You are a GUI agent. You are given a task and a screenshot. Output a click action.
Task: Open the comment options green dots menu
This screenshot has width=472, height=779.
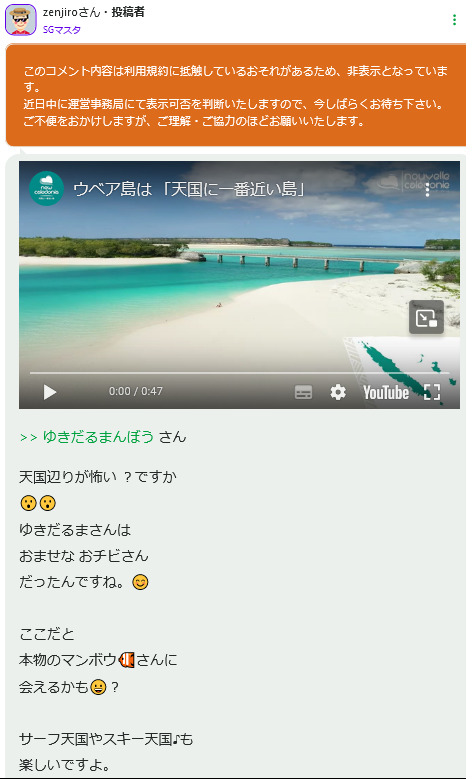click(454, 19)
